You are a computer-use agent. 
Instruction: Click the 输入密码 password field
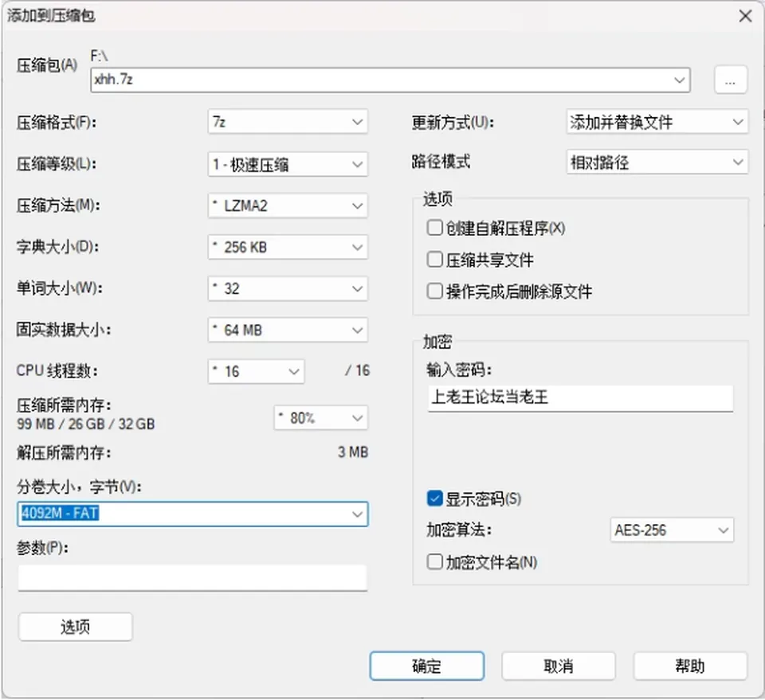(x=581, y=397)
